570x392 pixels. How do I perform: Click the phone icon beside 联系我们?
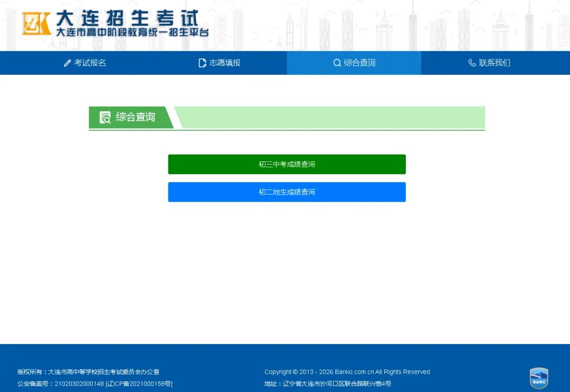pyautogui.click(x=472, y=63)
